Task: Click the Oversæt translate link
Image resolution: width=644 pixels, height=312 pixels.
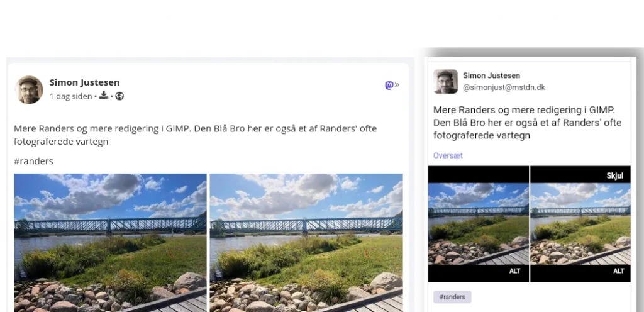Action: click(x=448, y=155)
